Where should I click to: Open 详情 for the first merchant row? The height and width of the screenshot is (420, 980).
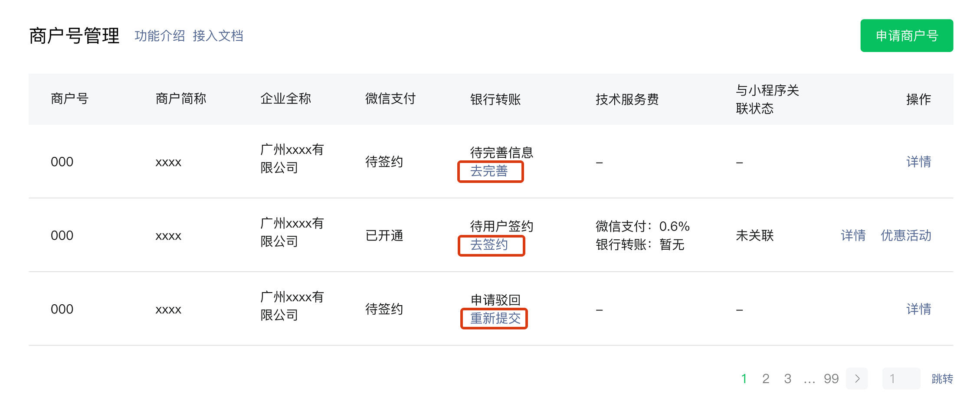[x=918, y=162]
